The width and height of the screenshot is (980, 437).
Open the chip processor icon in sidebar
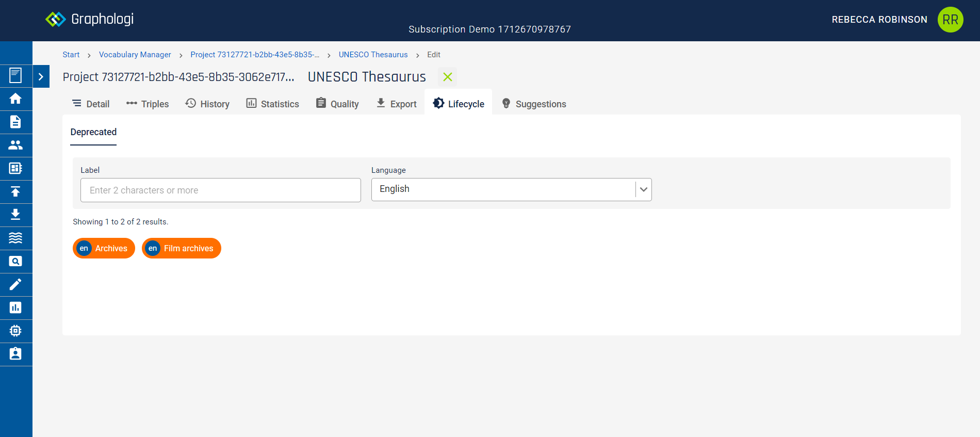click(15, 331)
